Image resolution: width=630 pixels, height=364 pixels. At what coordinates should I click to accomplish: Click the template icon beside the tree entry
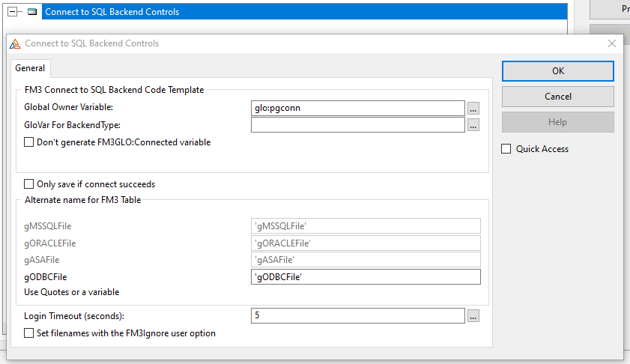pyautogui.click(x=32, y=12)
